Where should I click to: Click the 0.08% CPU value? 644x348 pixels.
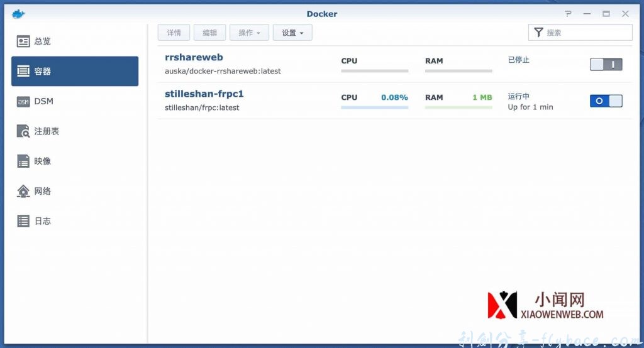point(394,97)
